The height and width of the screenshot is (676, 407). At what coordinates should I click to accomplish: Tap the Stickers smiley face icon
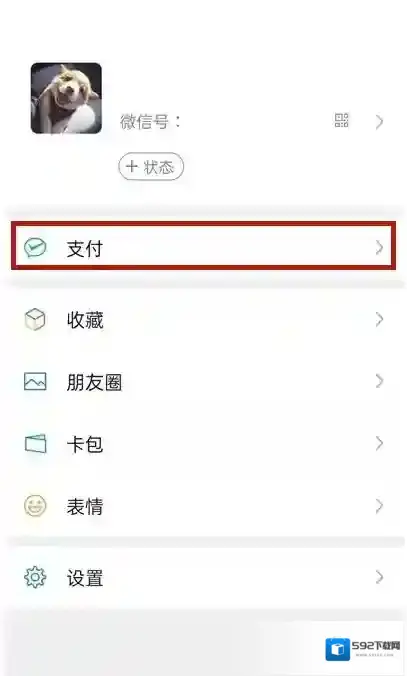pos(35,506)
